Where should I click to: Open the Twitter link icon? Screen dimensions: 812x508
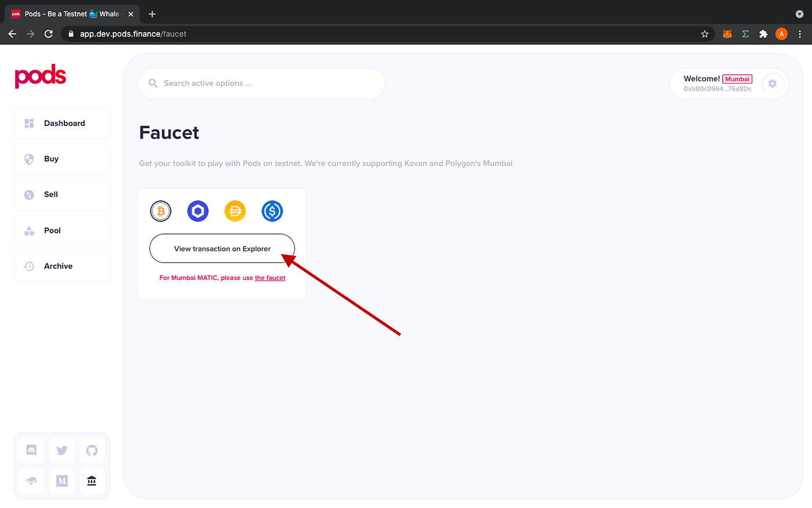tap(62, 450)
